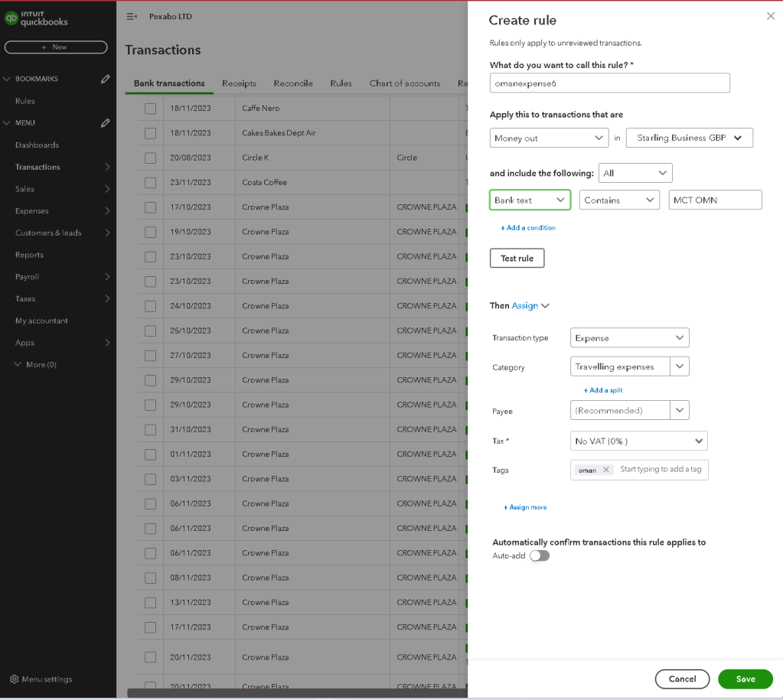Expand the Sales submenu arrow

pyautogui.click(x=107, y=189)
